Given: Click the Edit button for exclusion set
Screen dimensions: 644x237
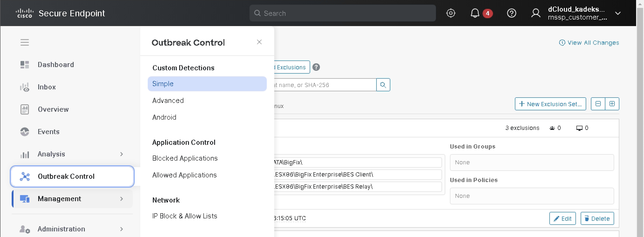Looking at the screenshot, I should 562,219.
